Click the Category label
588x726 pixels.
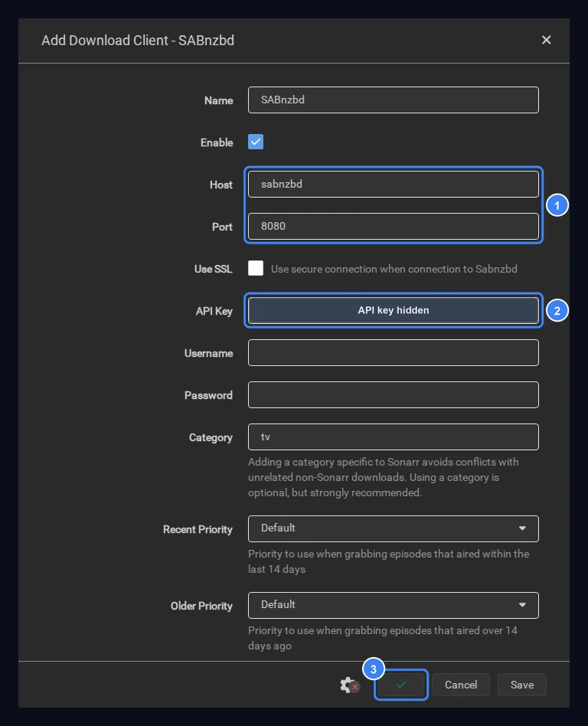pos(211,437)
